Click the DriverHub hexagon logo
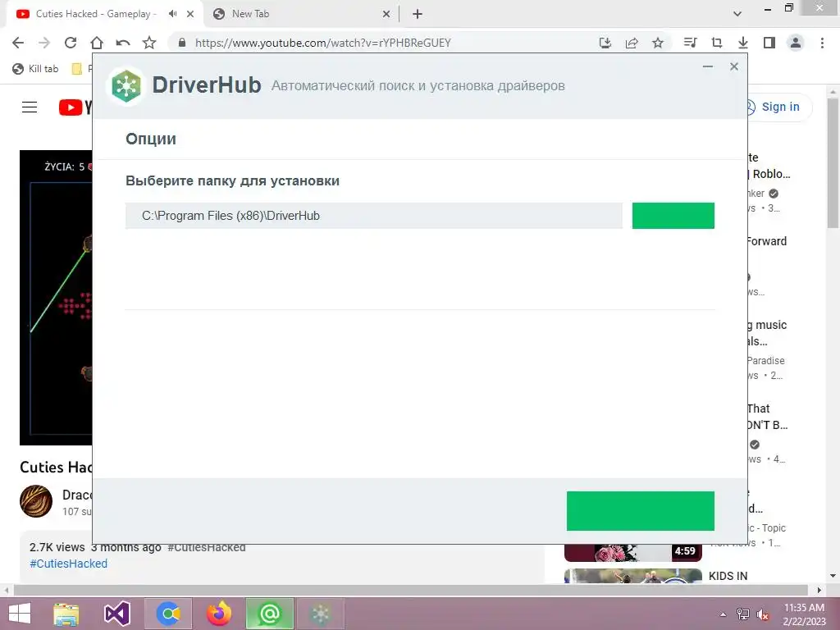Image resolution: width=840 pixels, height=630 pixels. [126, 85]
